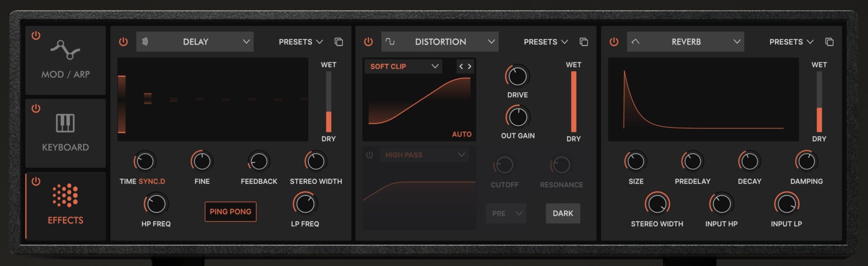868x266 pixels.
Task: Click the Drive knob in Distortion
Action: pos(517,77)
